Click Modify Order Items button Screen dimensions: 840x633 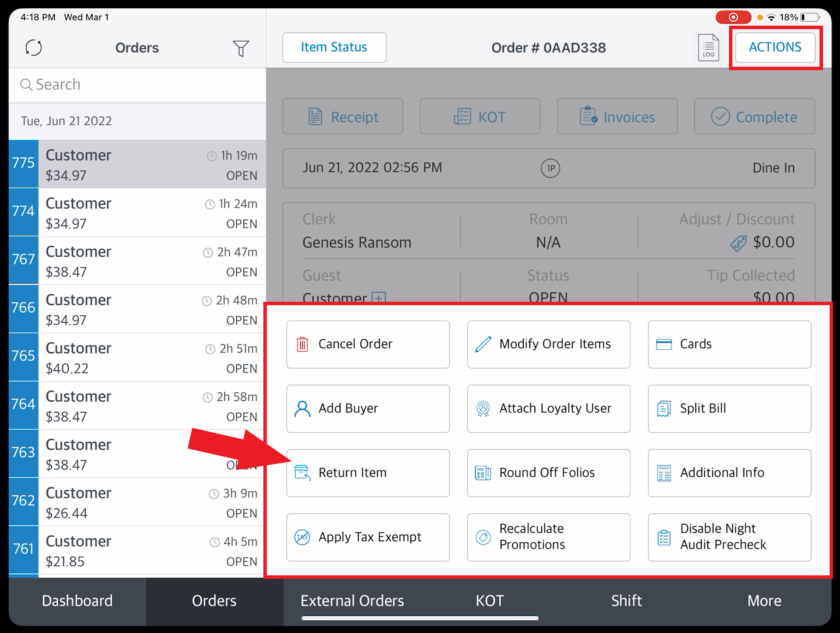[x=548, y=344]
